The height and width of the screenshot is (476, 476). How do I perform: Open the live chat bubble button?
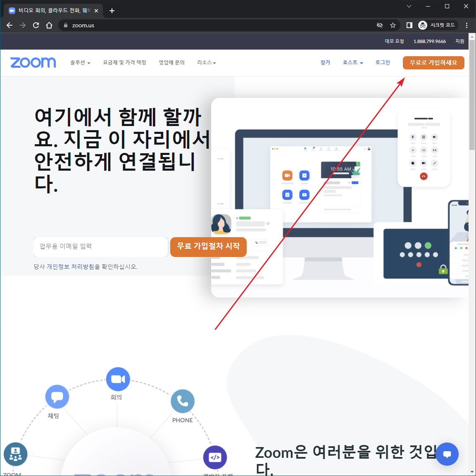(447, 454)
